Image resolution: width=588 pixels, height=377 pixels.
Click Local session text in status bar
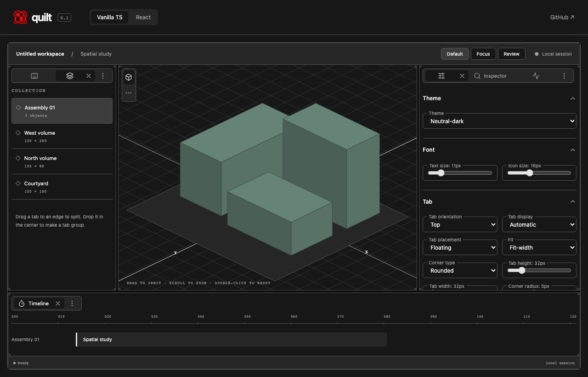(x=560, y=363)
